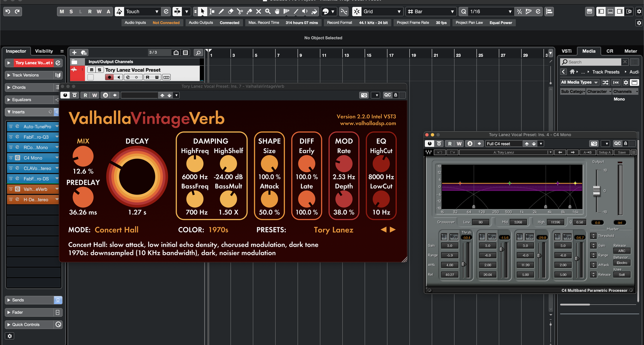Click the Save button in C4 plugin
The height and width of the screenshot is (345, 644).
(x=621, y=152)
